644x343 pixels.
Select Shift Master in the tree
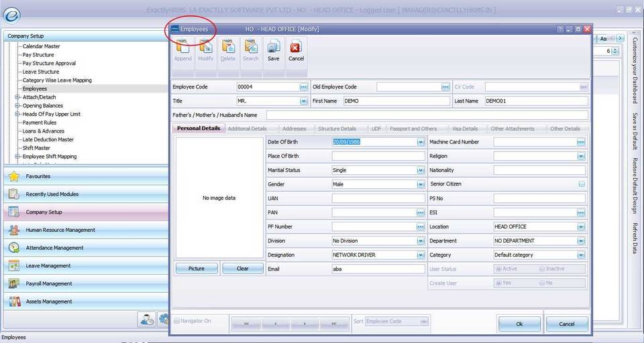(x=36, y=148)
